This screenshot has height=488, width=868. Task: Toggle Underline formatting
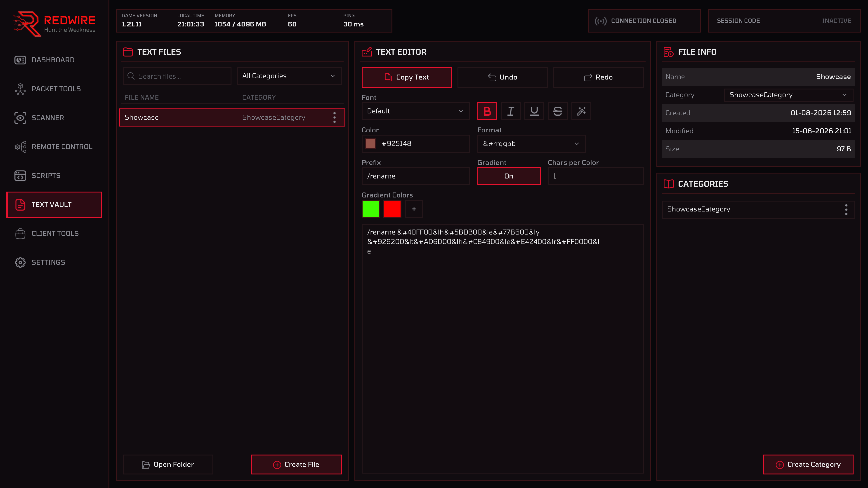[x=534, y=111]
